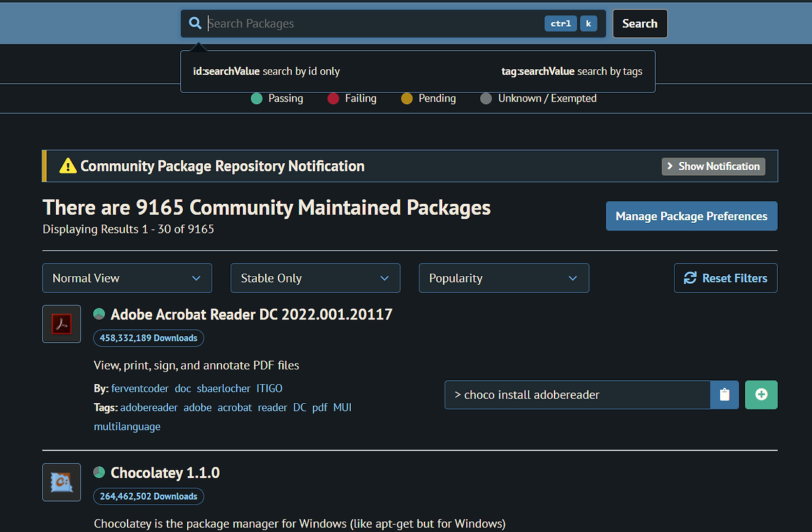Open the Chocolatey 1.1.0 package title
This screenshot has height=532, width=812.
[x=165, y=473]
